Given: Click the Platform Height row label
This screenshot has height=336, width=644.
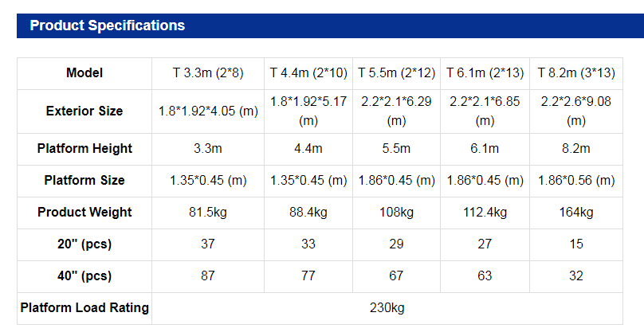Looking at the screenshot, I should pos(84,149).
